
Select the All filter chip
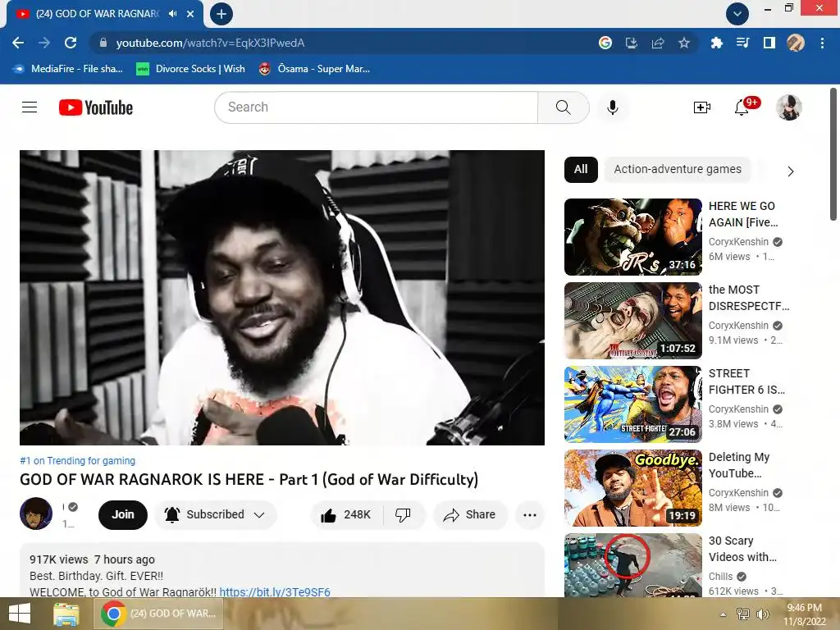581,169
